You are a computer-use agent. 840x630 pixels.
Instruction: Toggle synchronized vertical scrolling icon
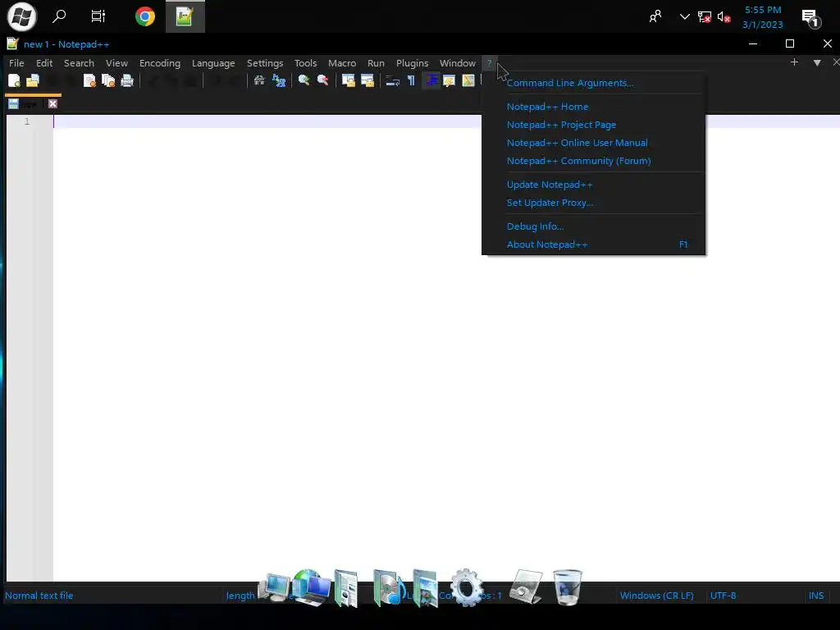348,80
